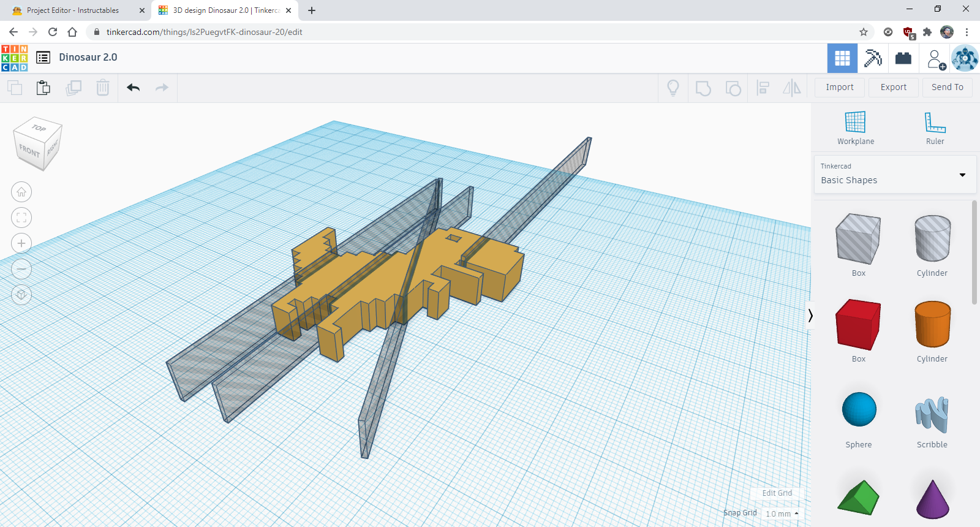Invite collaborators with add-person icon
Image resolution: width=980 pixels, height=527 pixels.
point(935,59)
